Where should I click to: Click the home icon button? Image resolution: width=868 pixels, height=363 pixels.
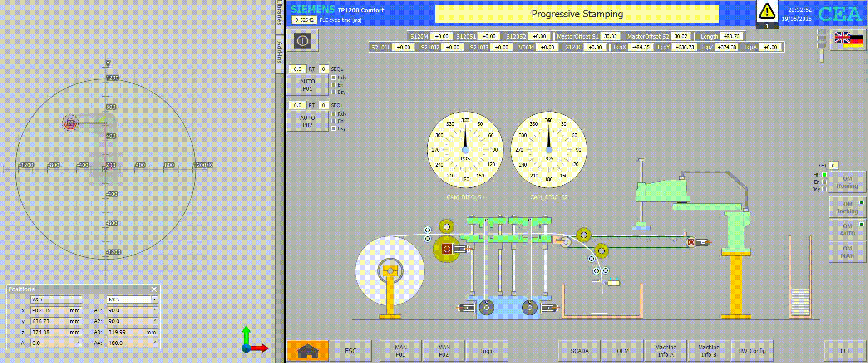pyautogui.click(x=307, y=351)
